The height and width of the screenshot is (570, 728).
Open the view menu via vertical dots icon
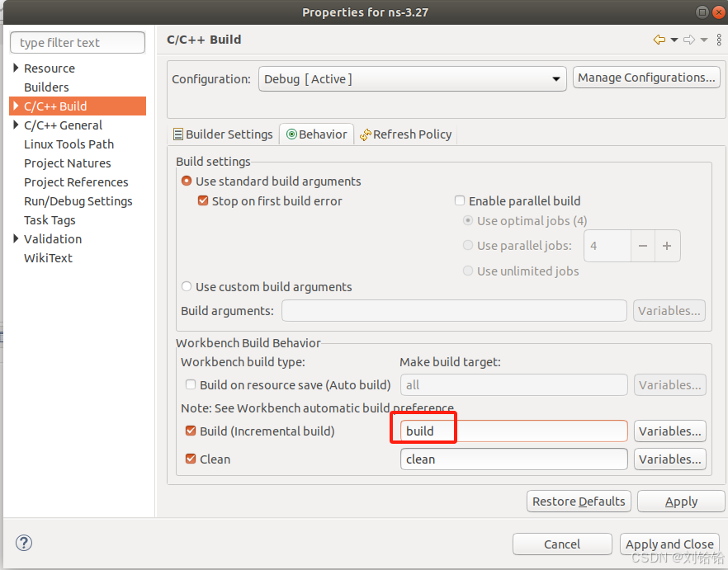pyautogui.click(x=718, y=39)
